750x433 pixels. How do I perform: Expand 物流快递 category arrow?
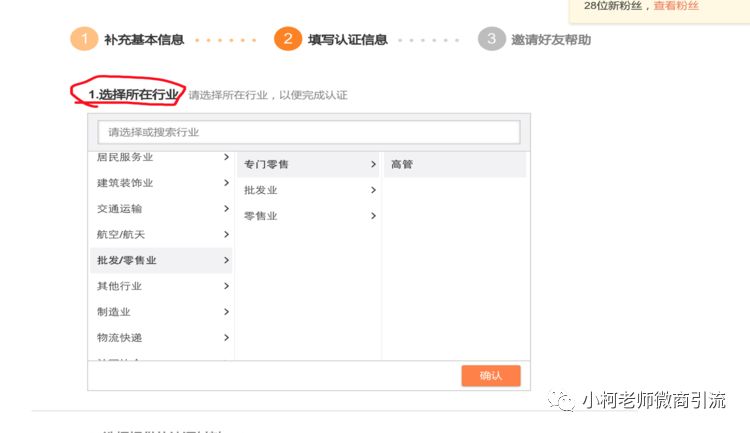[226, 338]
